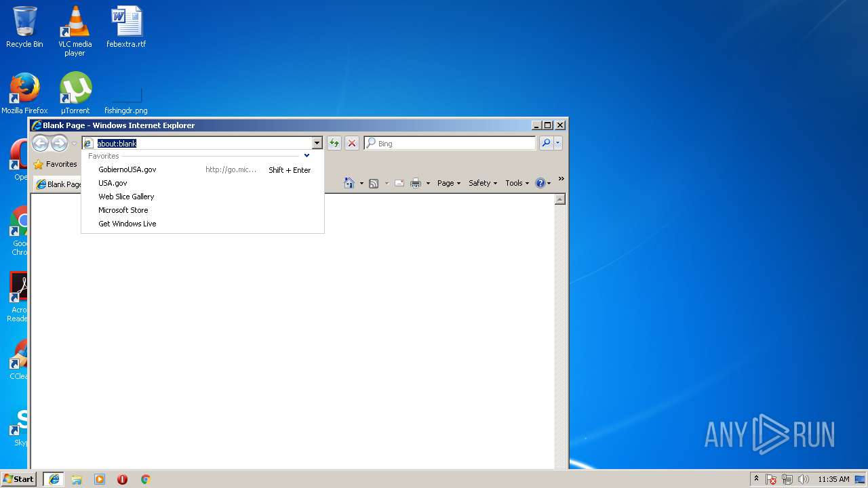
Task: Click the Action Center flag icon
Action: point(771,479)
